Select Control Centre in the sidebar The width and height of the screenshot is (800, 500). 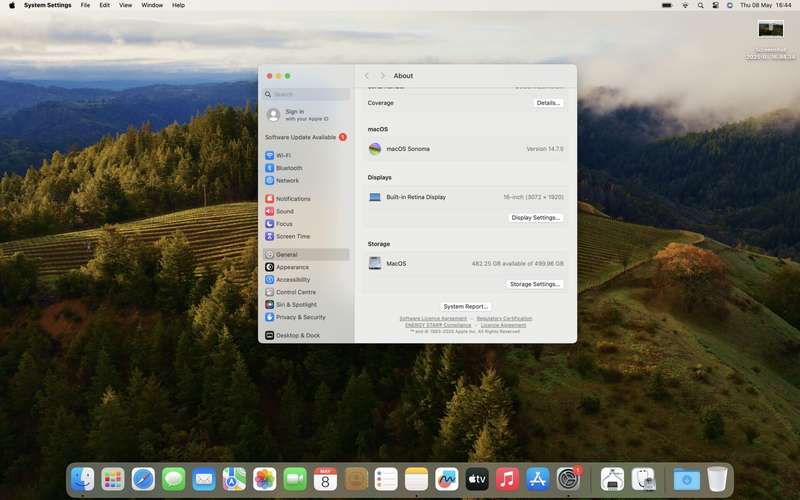306,292
